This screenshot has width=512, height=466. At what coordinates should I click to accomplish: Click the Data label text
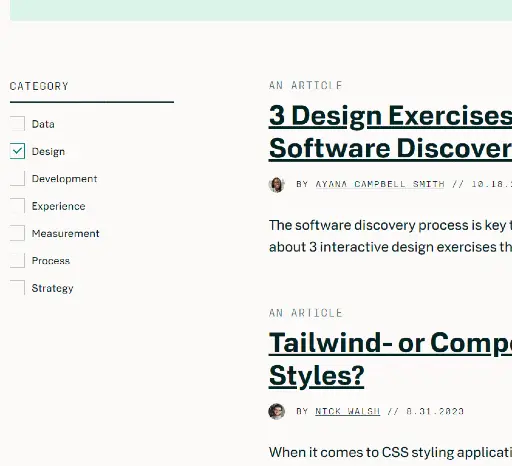[x=43, y=124]
